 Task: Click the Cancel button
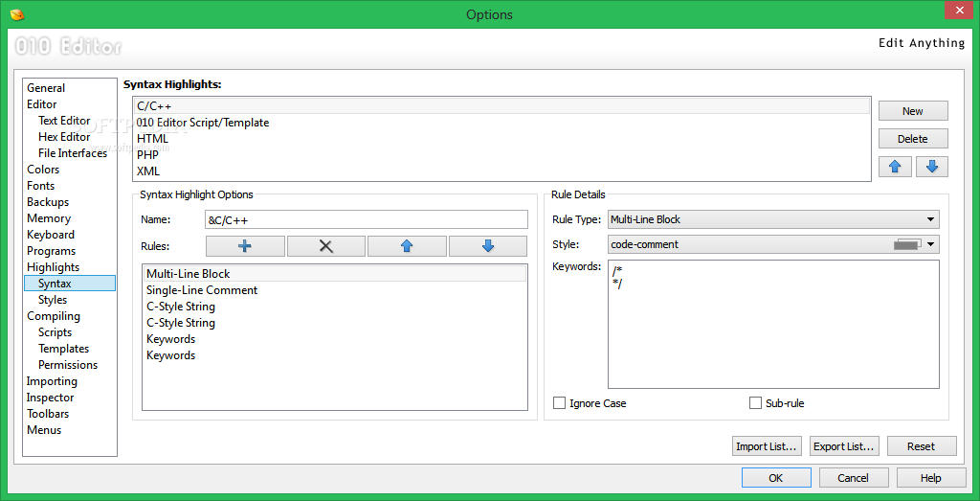(x=853, y=478)
